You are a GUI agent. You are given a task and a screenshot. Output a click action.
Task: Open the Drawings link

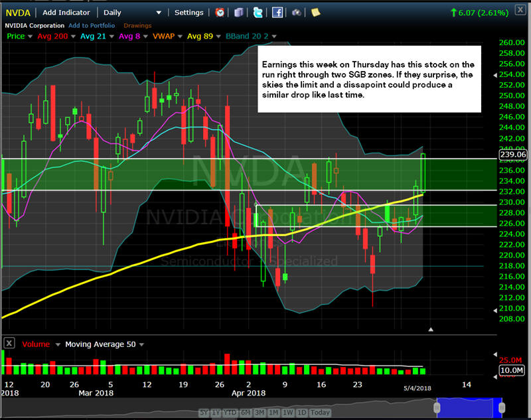click(x=137, y=25)
